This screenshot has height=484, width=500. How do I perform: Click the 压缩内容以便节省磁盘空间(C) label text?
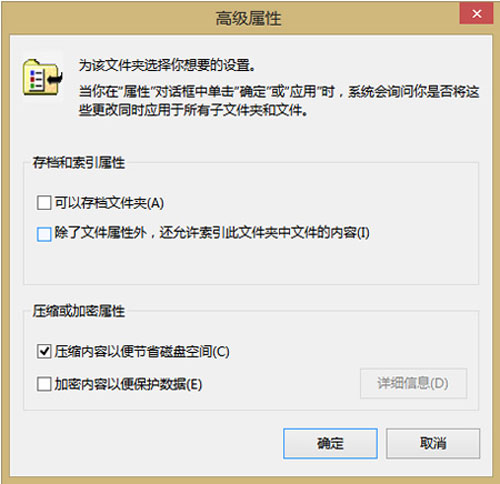(x=142, y=351)
